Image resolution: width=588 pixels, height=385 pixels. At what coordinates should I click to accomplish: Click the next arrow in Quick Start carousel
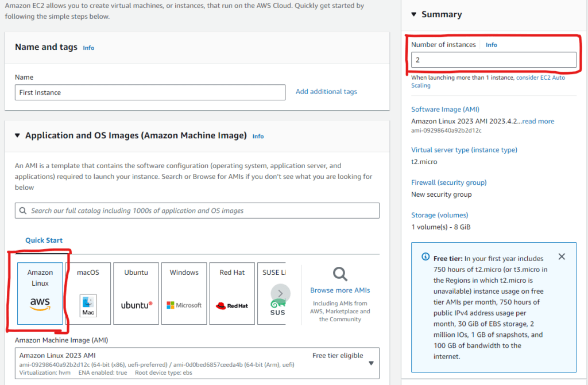coord(280,294)
